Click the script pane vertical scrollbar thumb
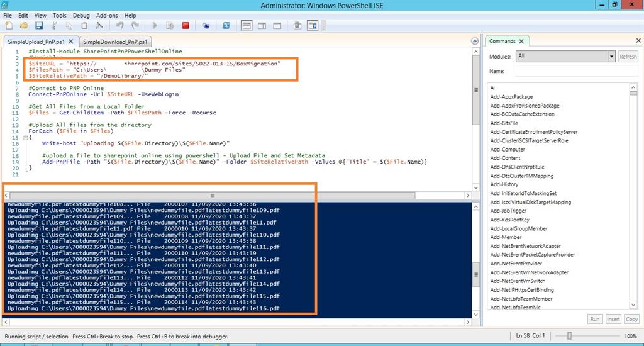This screenshot has width=644, height=346. (x=475, y=90)
